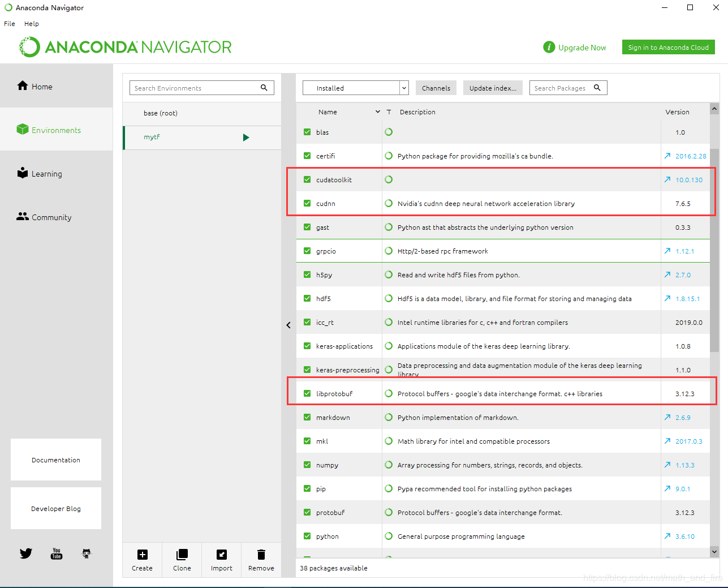
Task: Open the Learning section icon
Action: pyautogui.click(x=23, y=173)
